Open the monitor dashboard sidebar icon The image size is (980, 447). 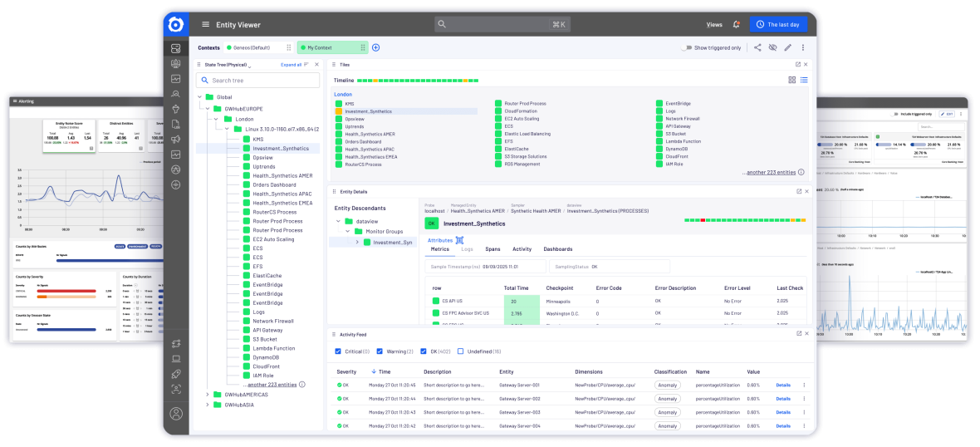175,64
